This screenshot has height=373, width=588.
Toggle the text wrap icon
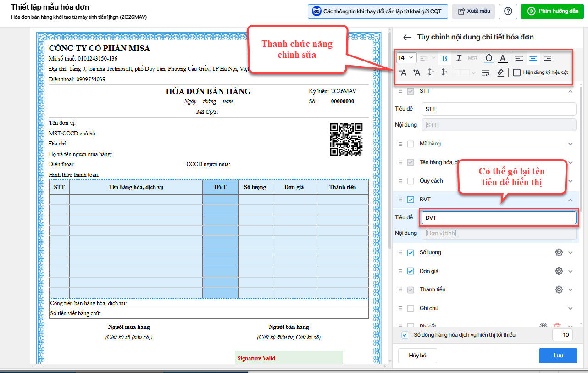tap(486, 72)
